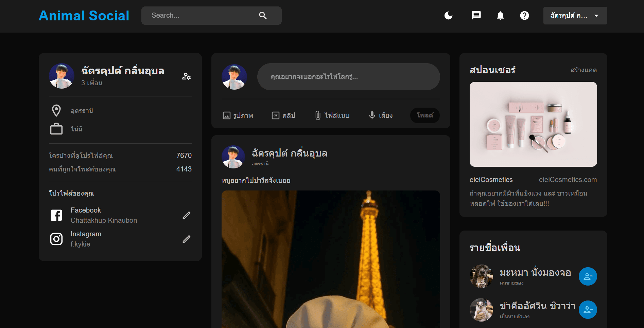Click the post composer text field
This screenshot has height=328, width=644.
[x=349, y=77]
